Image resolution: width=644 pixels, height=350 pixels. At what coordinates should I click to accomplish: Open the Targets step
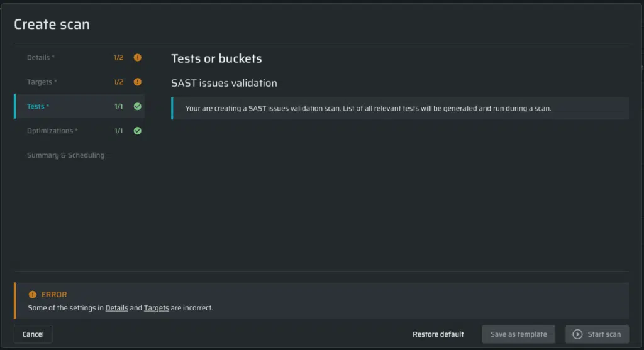coord(79,82)
